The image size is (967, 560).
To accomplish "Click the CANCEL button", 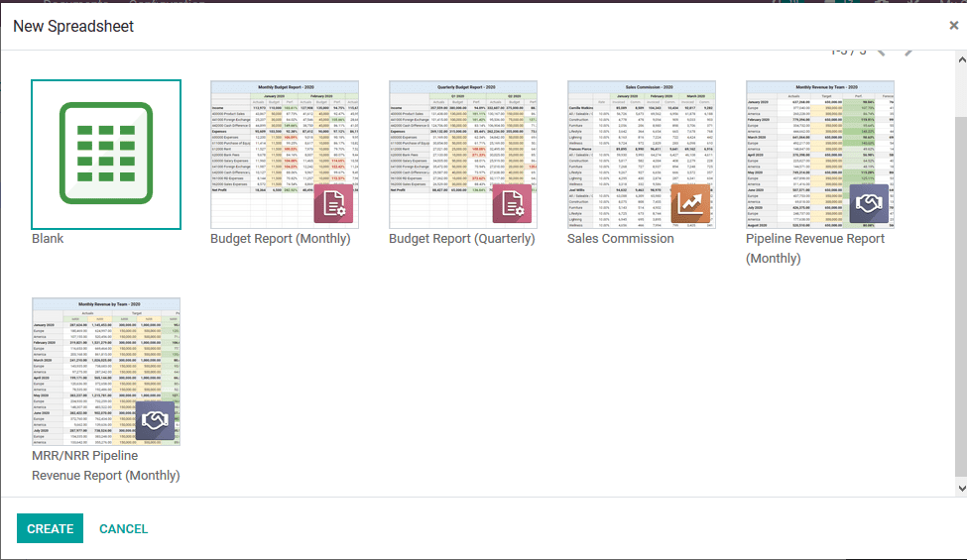I will [x=124, y=529].
